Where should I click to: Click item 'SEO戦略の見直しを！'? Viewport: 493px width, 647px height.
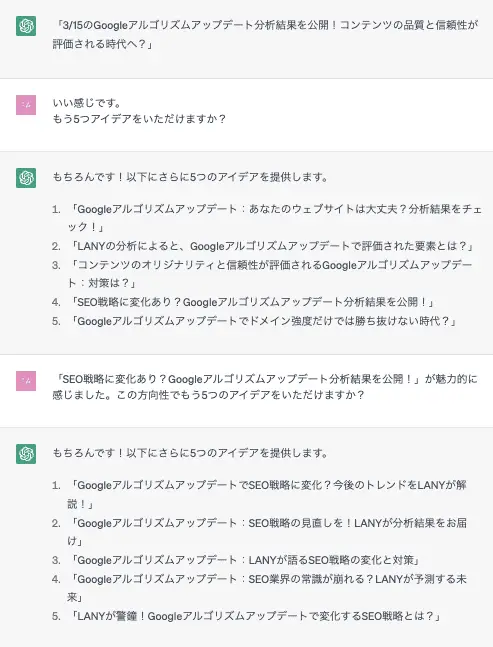(267, 531)
